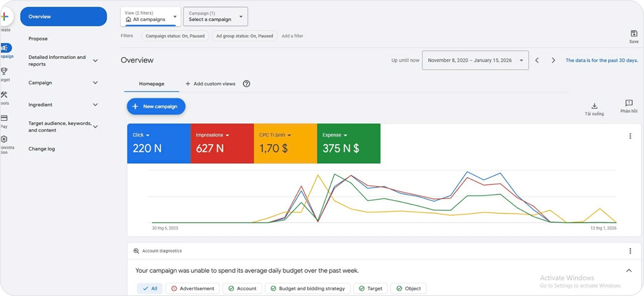Open the feedback (Phản hồi) icon
644x296 pixels.
(x=629, y=103)
